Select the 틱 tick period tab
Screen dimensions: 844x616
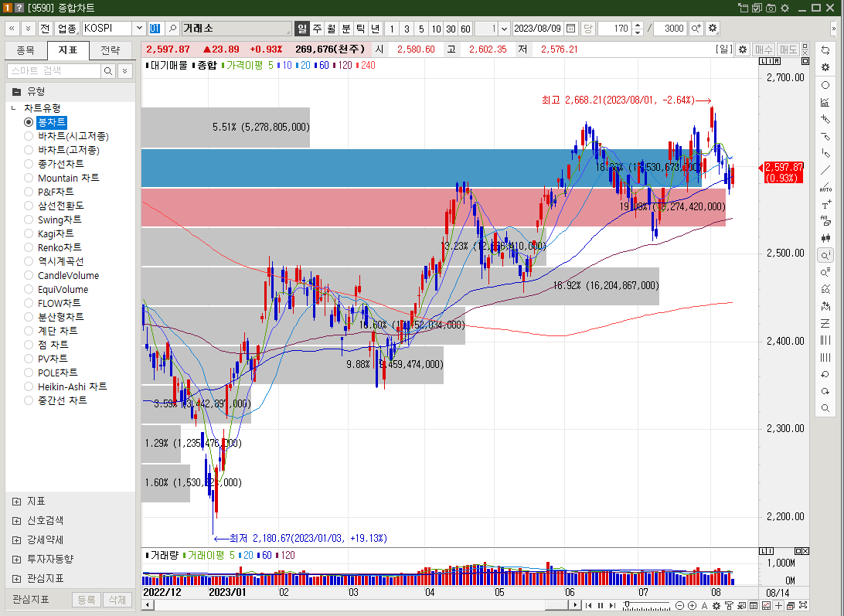361,29
